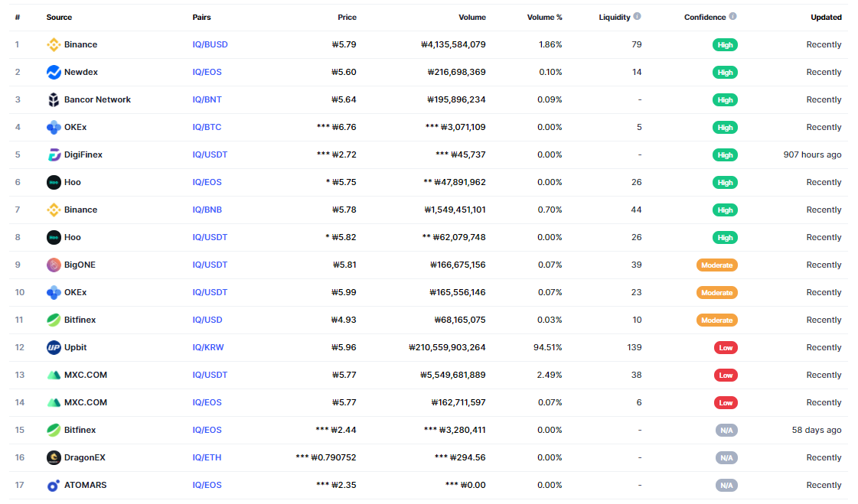858x504 pixels.
Task: Click the ₩0.790752 price value
Action: click(333, 457)
